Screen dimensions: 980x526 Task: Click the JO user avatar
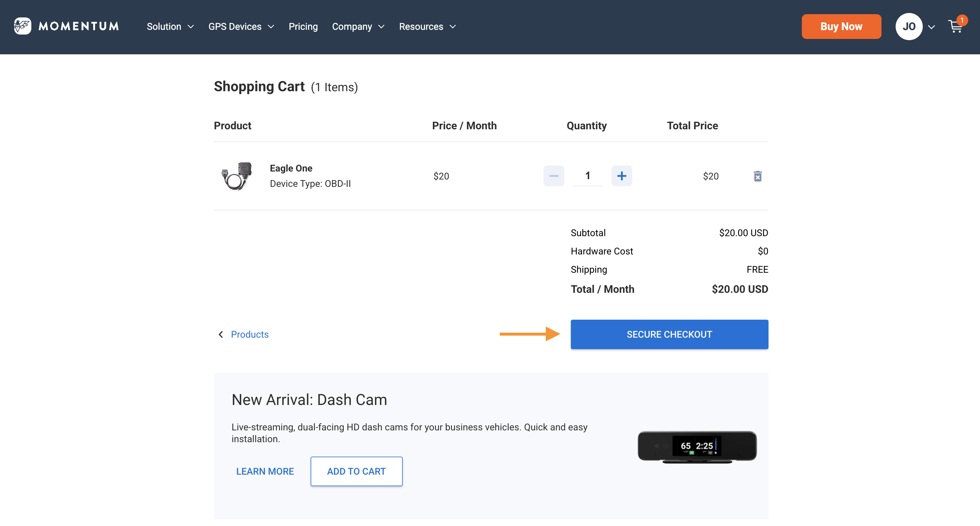909,27
